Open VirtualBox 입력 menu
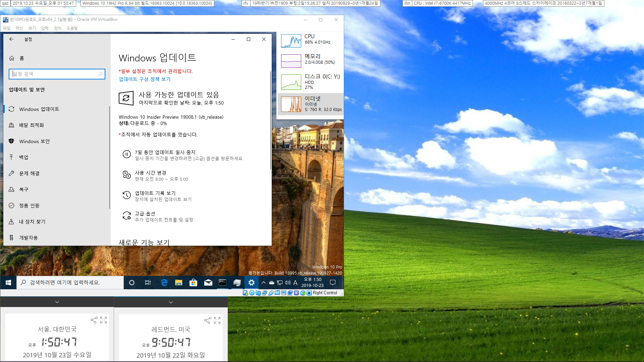This screenshot has height=362, width=644. click(x=45, y=28)
